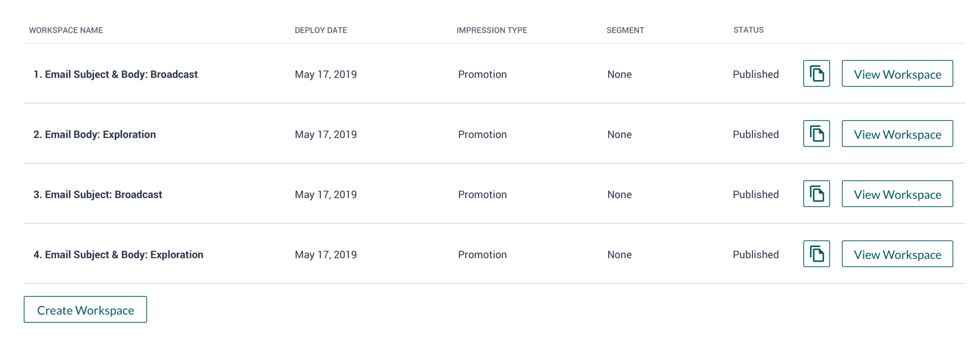Open the '3. Email Subject: Broadcast' name
Image resolution: width=980 pixels, height=345 pixels.
(98, 195)
